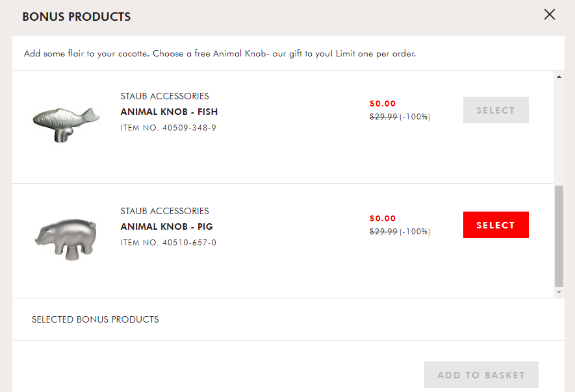
Task: Select the Animal Knob - Pig bonus
Action: click(496, 225)
